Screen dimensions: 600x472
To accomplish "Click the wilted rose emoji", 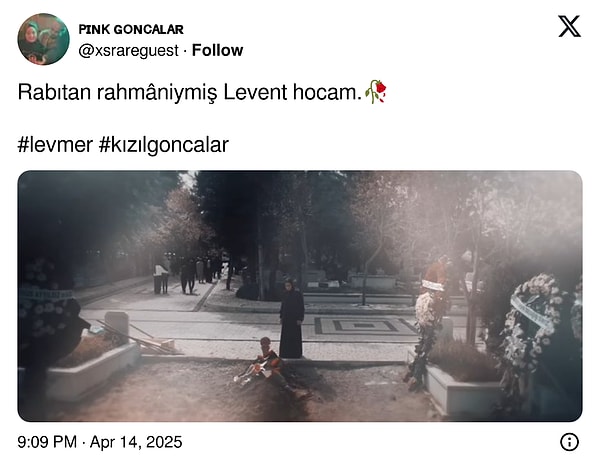I will [x=375, y=92].
